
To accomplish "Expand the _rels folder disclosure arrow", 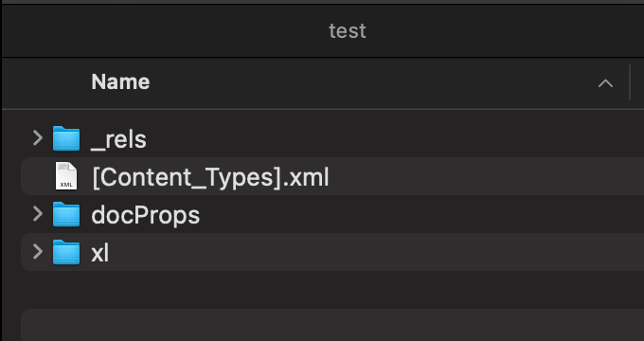I will pos(37,138).
